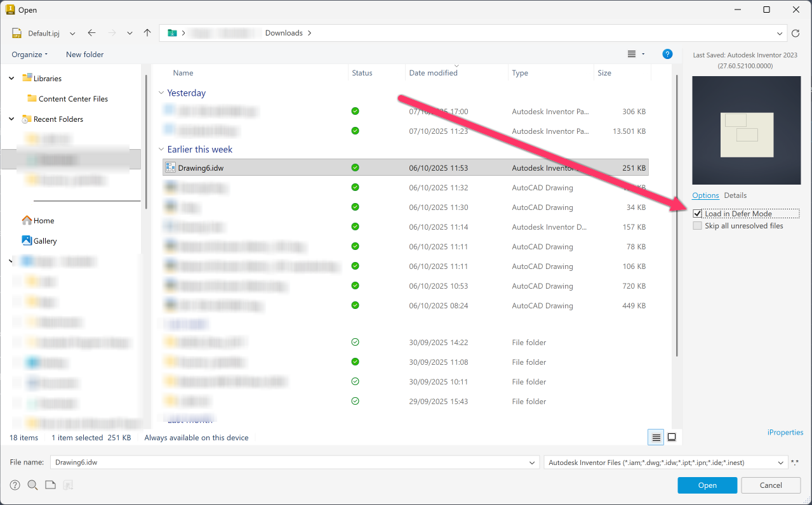Open the file type filter dropdown
Image resolution: width=812 pixels, height=505 pixels.
(781, 463)
